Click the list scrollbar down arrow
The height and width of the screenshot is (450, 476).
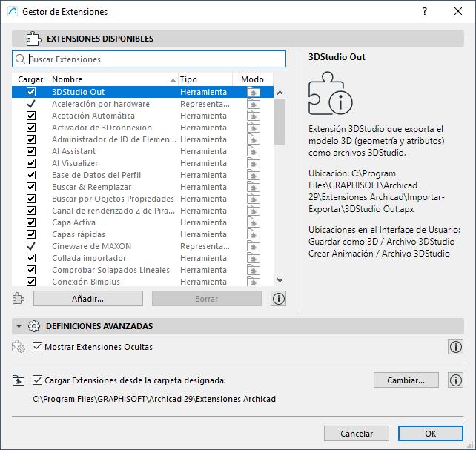pos(280,280)
